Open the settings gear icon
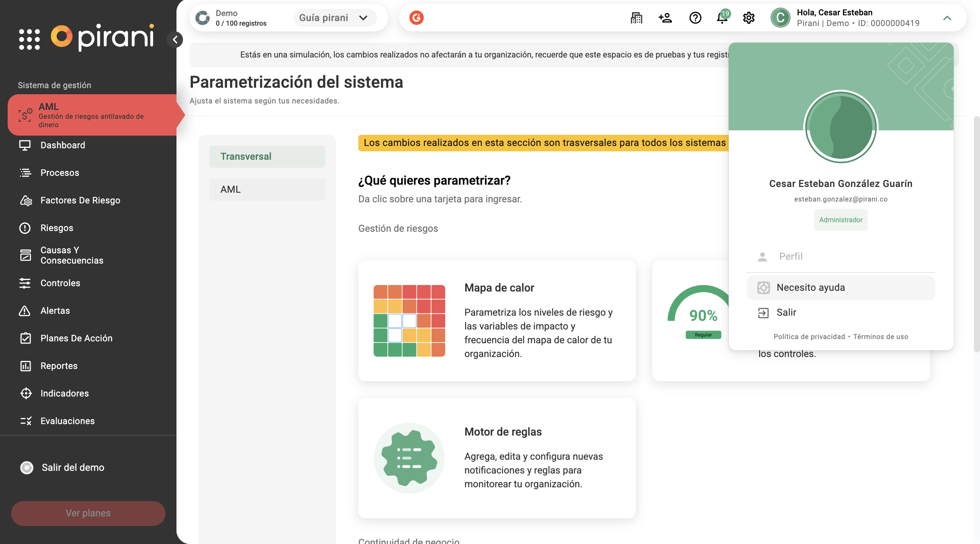 click(x=749, y=18)
